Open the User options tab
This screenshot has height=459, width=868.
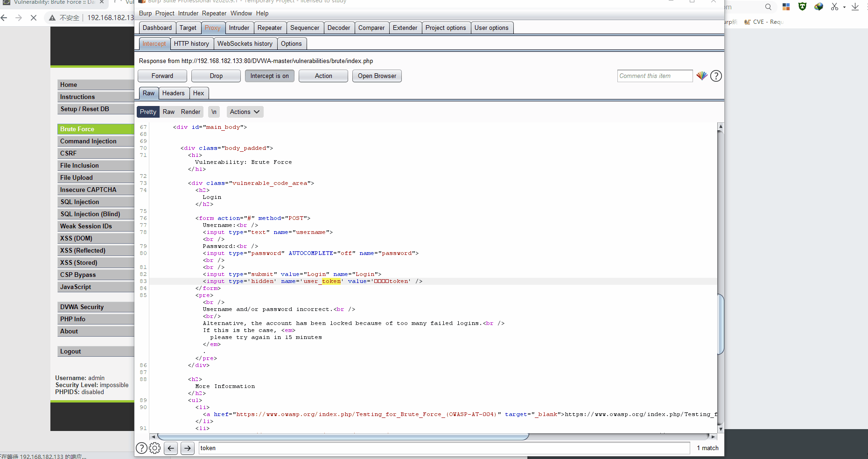(x=491, y=28)
